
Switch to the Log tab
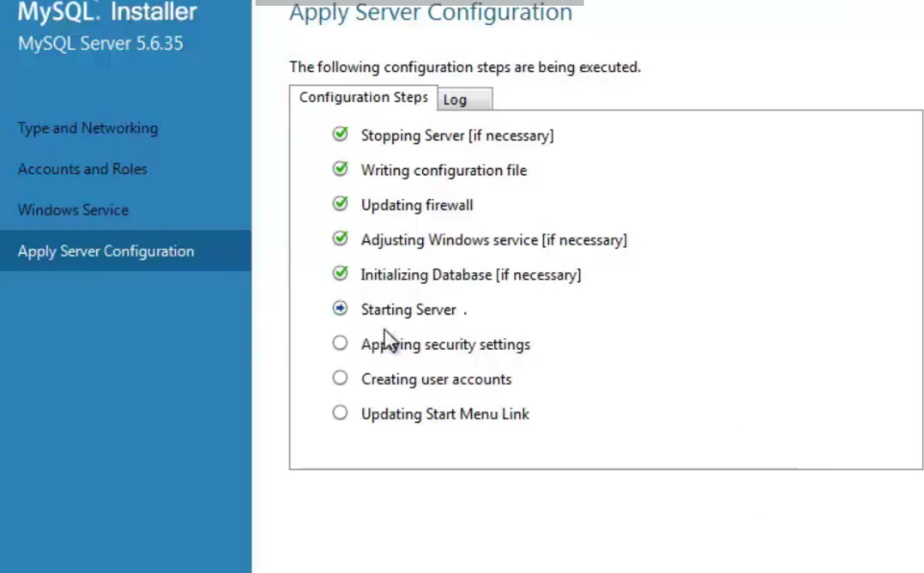464,100
